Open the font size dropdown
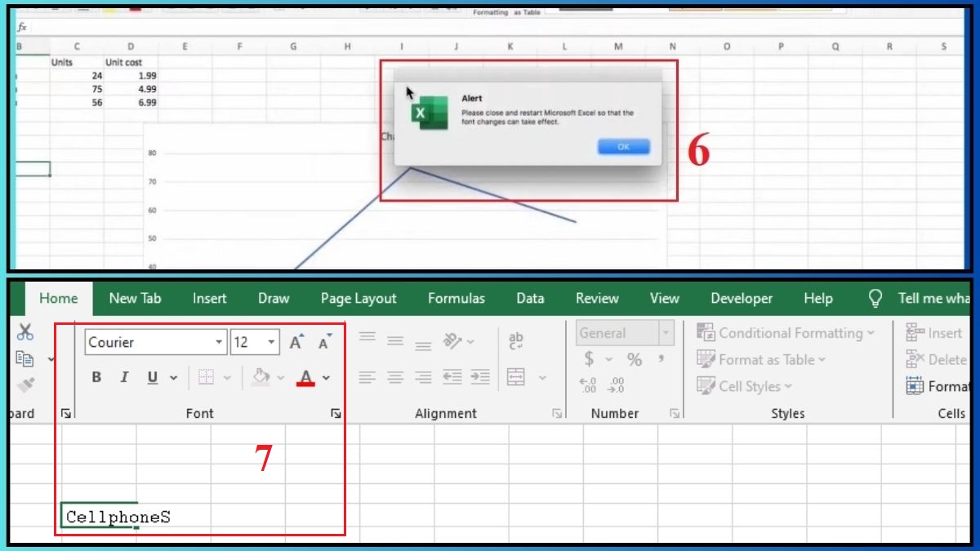This screenshot has width=980, height=551. pos(269,341)
